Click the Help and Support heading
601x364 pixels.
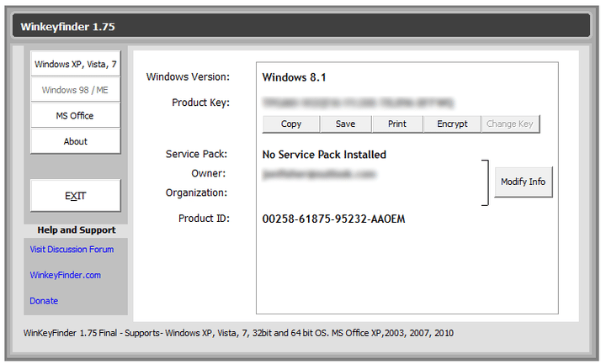click(77, 230)
